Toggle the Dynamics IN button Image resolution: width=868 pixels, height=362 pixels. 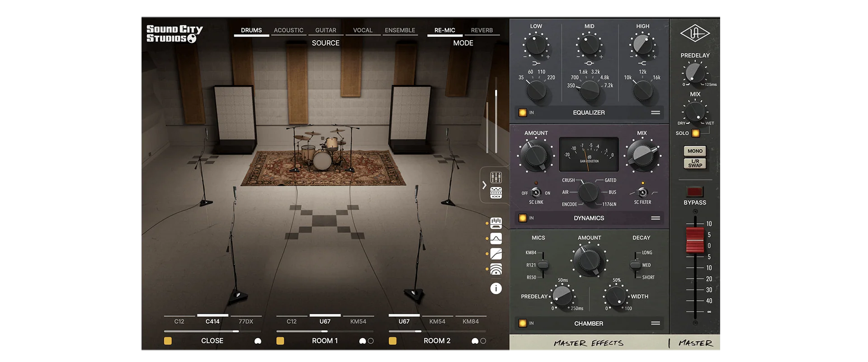tap(523, 218)
